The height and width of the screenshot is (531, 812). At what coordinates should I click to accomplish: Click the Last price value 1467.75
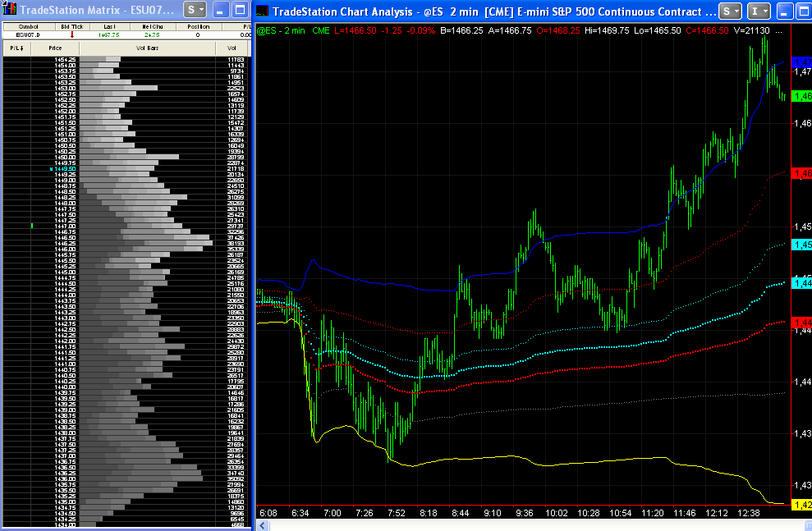108,34
